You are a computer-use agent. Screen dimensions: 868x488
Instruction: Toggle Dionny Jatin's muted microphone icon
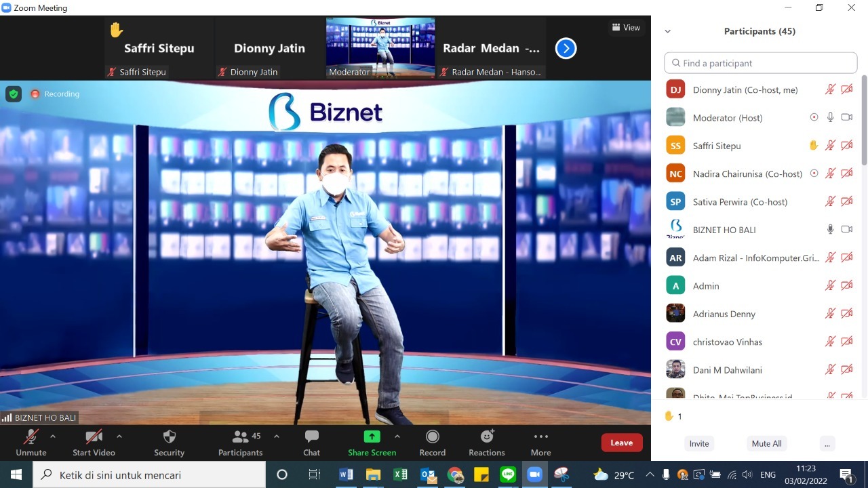[x=830, y=89]
